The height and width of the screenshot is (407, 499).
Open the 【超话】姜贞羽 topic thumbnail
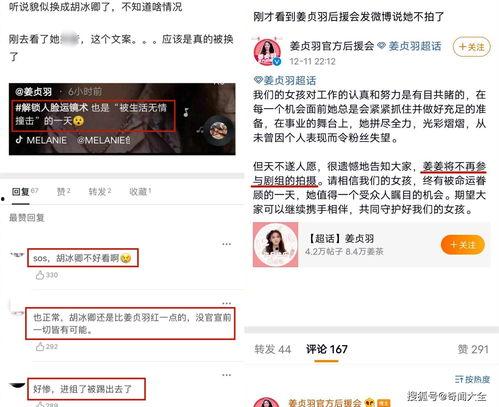click(275, 245)
